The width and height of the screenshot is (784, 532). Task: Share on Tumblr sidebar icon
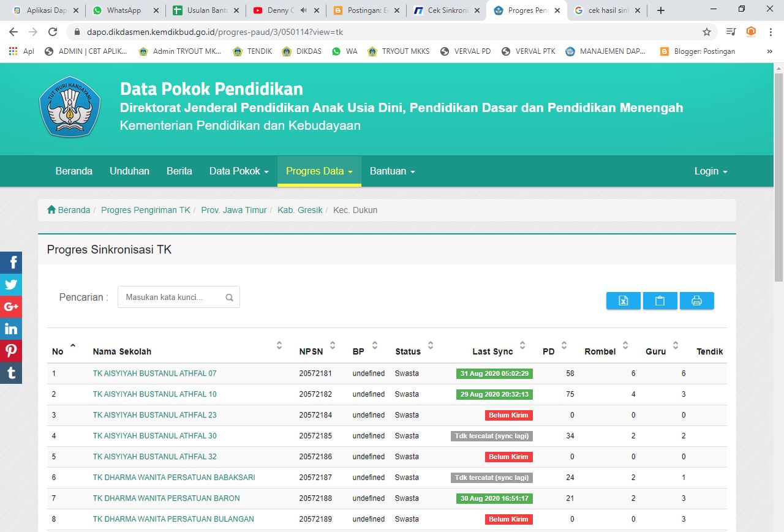11,373
